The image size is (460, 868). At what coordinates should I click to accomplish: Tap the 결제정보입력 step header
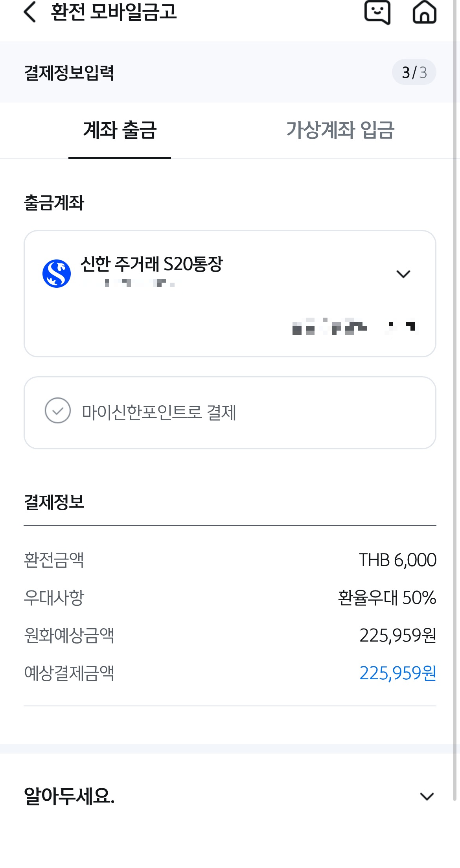(x=69, y=73)
